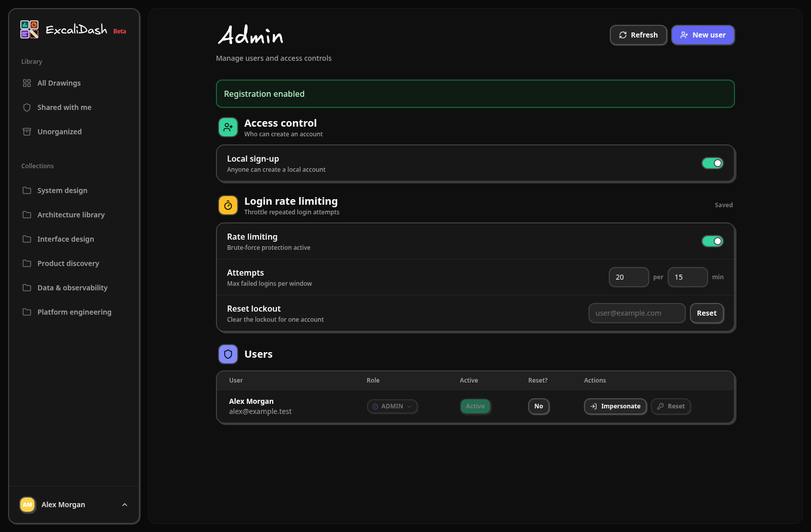This screenshot has width=811, height=532.
Task: Select the Data & observability collection
Action: tap(74, 288)
